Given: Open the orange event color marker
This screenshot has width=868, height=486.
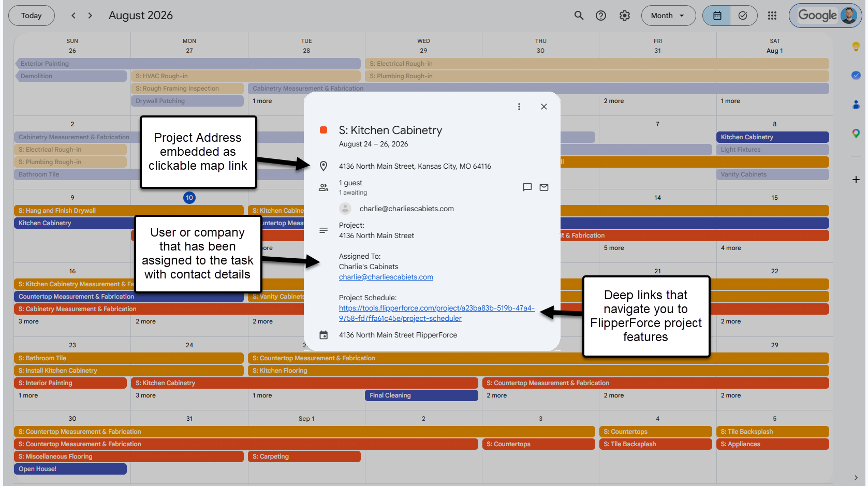Looking at the screenshot, I should [323, 130].
